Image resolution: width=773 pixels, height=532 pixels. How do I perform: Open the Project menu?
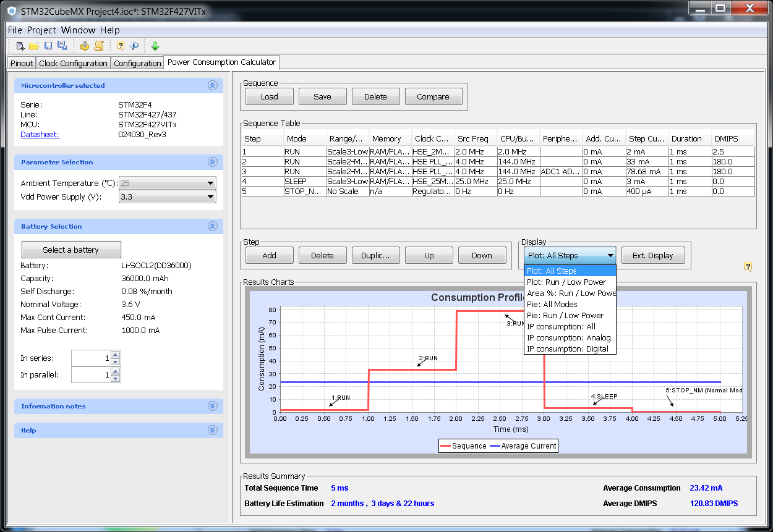pyautogui.click(x=41, y=30)
